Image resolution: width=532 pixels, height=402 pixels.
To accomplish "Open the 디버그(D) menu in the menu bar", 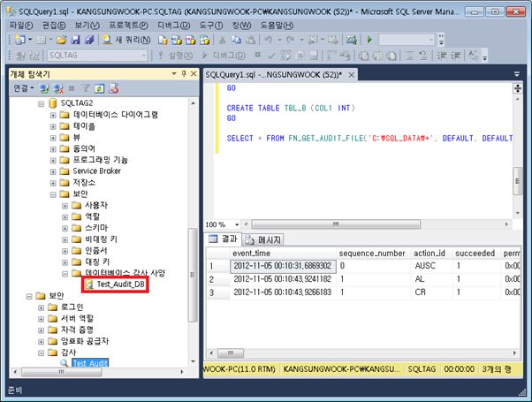I will (173, 26).
